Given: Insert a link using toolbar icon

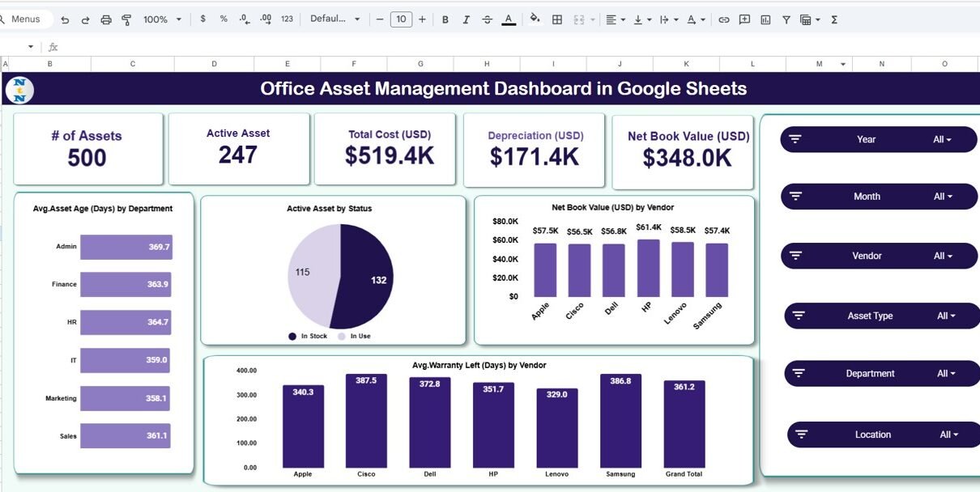Looking at the screenshot, I should pyautogui.click(x=724, y=19).
